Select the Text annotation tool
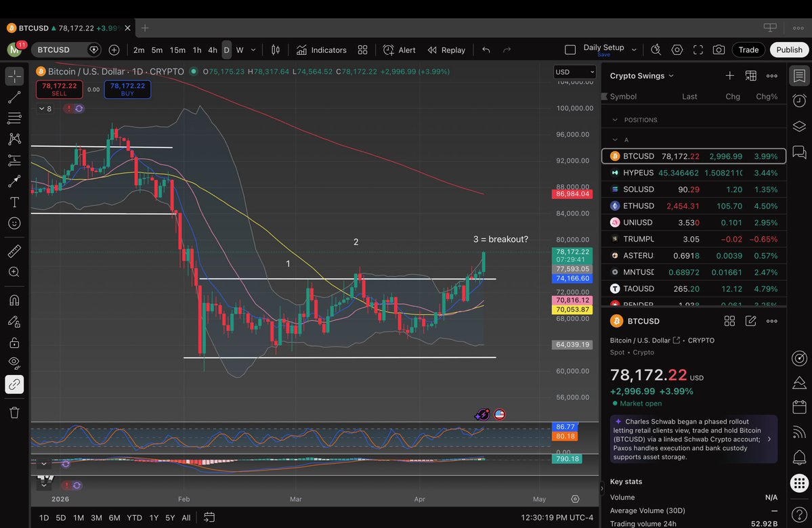This screenshot has width=812, height=528. 14,202
